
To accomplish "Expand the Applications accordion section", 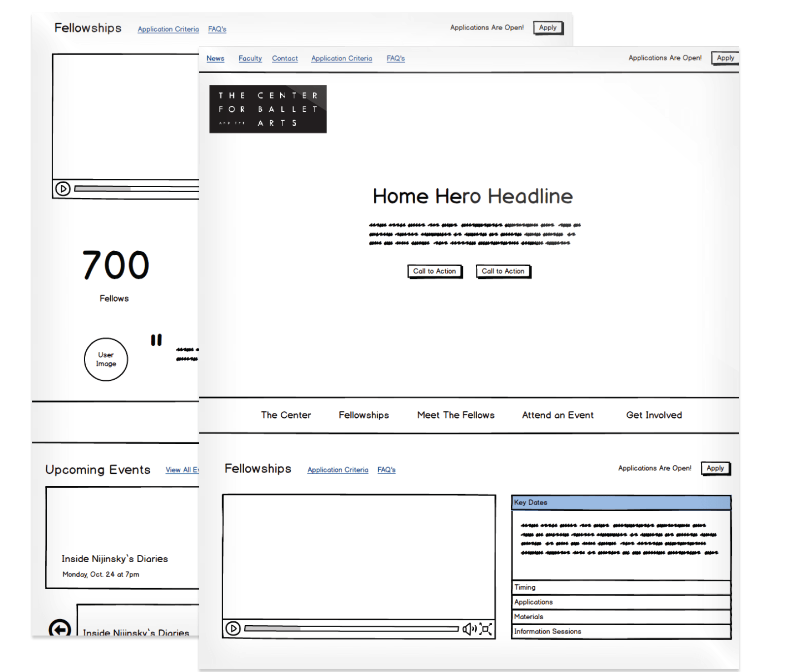I will click(x=621, y=602).
